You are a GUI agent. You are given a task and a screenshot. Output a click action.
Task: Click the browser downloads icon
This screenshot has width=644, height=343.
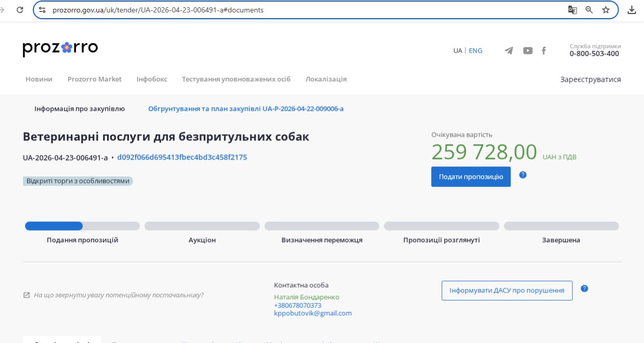click(x=632, y=10)
